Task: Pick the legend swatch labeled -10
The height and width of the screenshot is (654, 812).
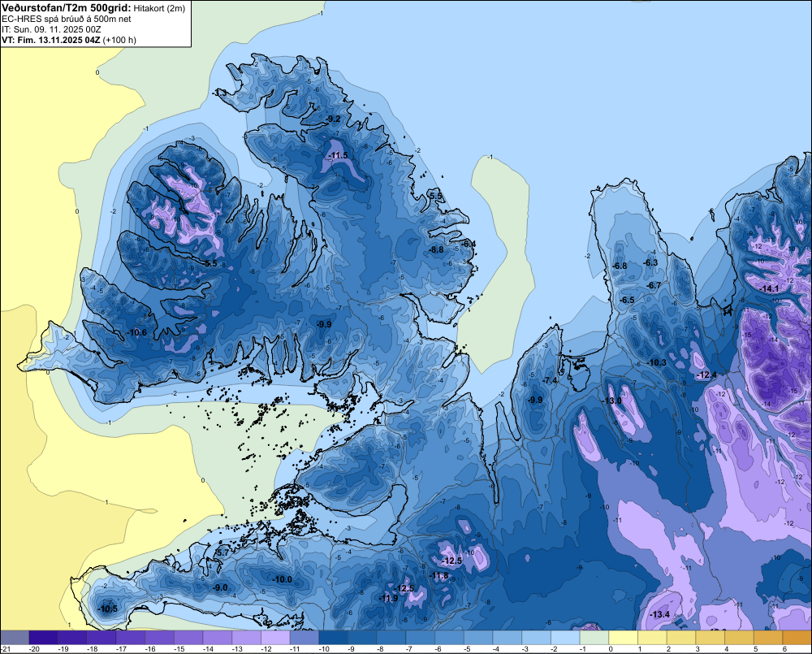Action: coord(334,638)
